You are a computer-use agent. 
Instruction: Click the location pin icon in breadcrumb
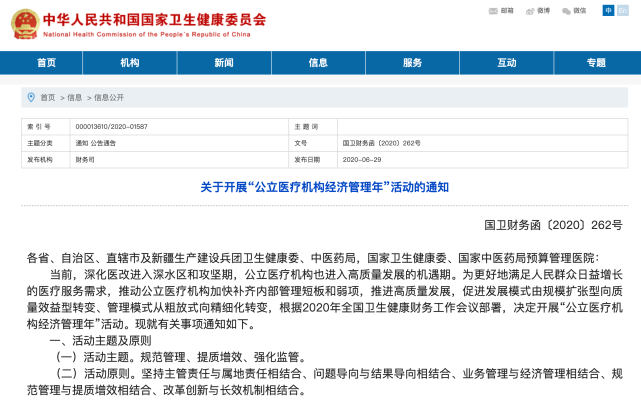pyautogui.click(x=32, y=97)
